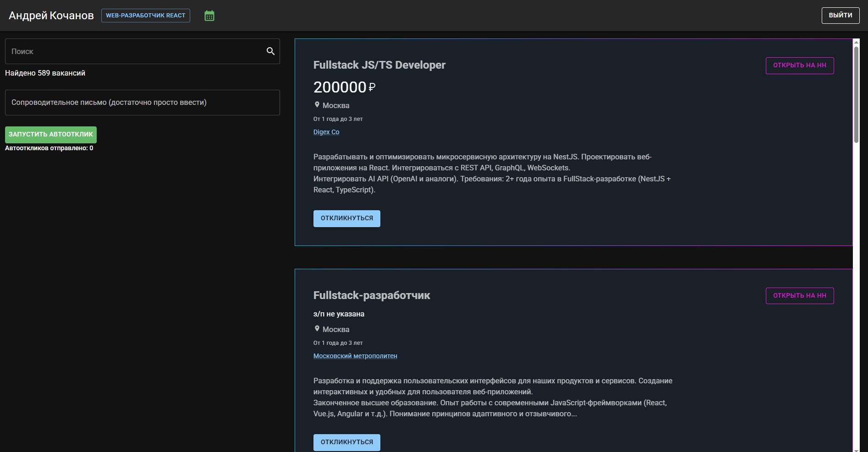Apply to Fullstack JS/TS Developer via ОТКЛИКНУТЬСЯ
Screen dimensions: 868x452
click(x=346, y=218)
